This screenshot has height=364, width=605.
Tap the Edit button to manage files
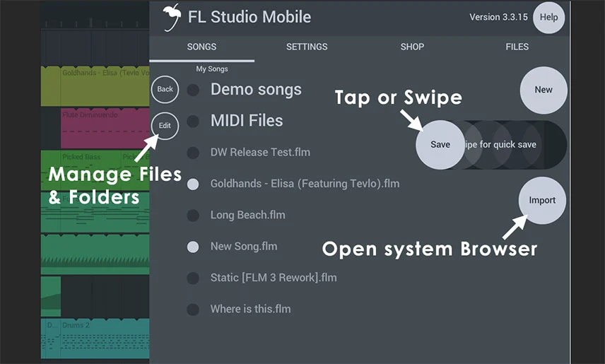pos(165,125)
